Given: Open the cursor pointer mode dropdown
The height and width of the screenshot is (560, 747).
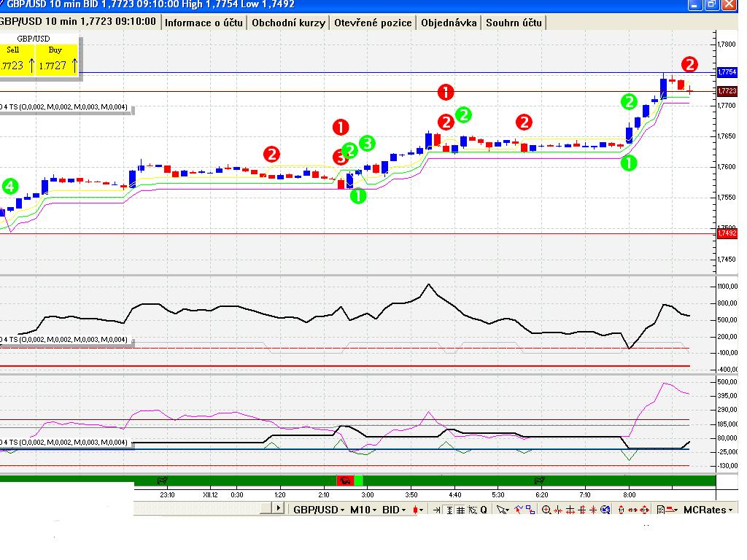Looking at the screenshot, I should (502, 510).
